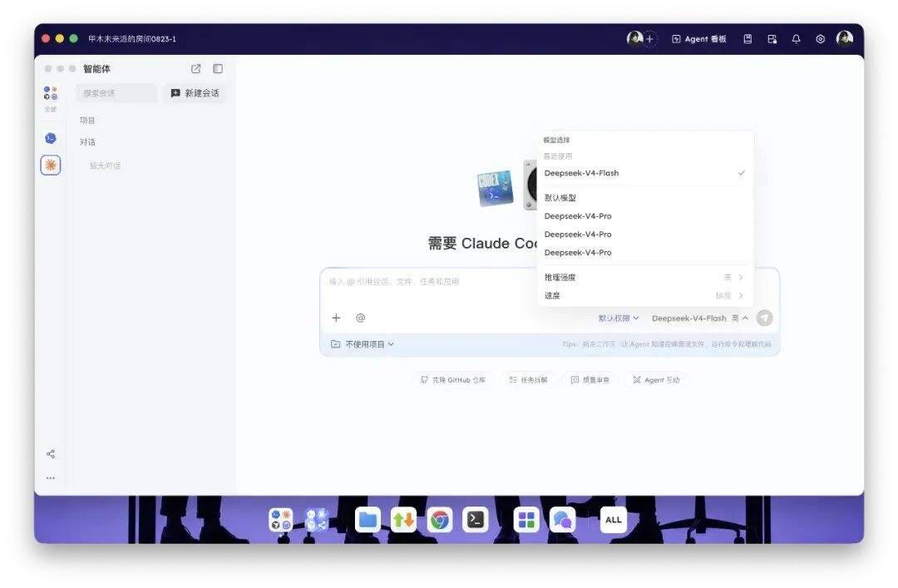Click the share icon at bottom of left rail
This screenshot has width=898, height=588.
coord(51,454)
